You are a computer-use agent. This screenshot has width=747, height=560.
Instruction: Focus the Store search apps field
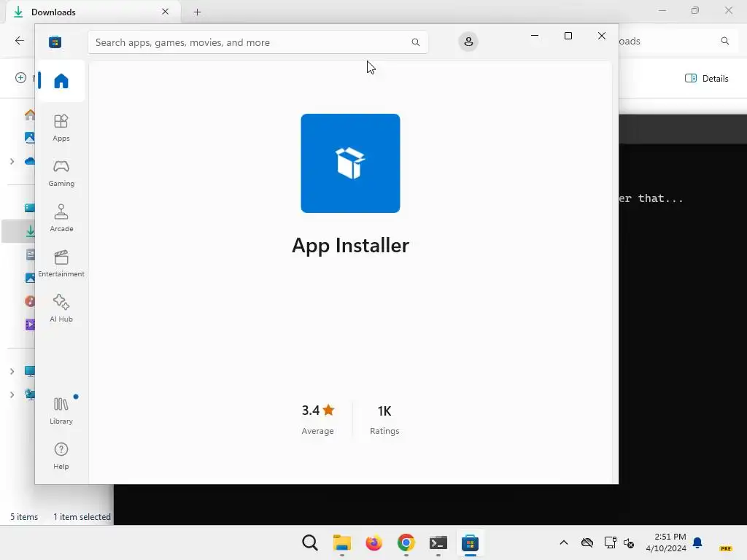coord(258,42)
